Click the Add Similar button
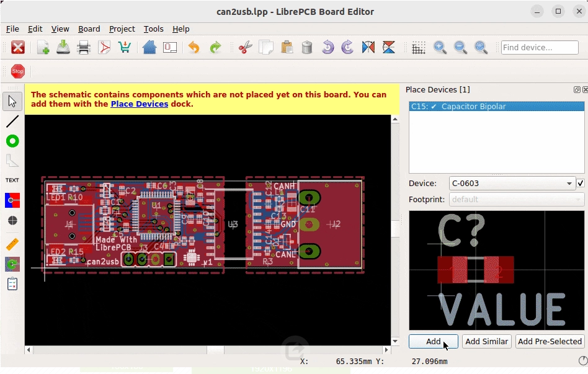The height and width of the screenshot is (374, 588). point(487,341)
